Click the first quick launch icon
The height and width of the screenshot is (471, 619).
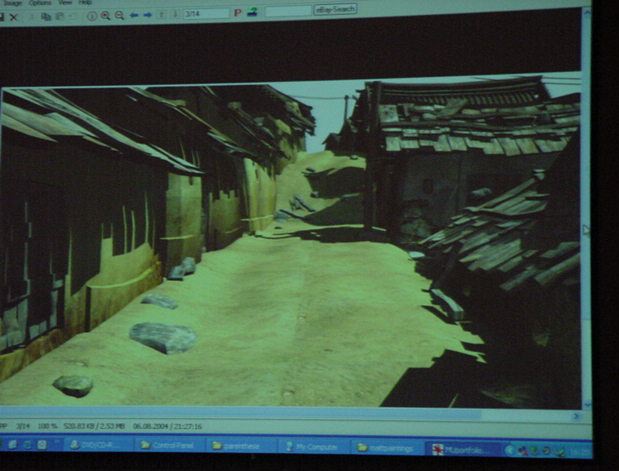click(x=13, y=445)
